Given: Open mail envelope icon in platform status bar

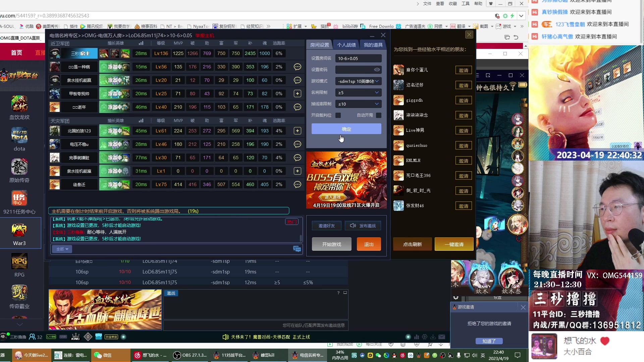Looking at the screenshot, I should (442, 337).
